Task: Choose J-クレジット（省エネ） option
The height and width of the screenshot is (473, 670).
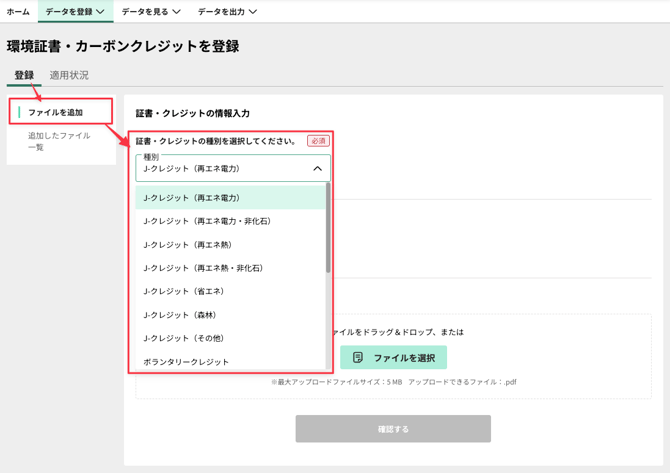Action: (x=231, y=291)
